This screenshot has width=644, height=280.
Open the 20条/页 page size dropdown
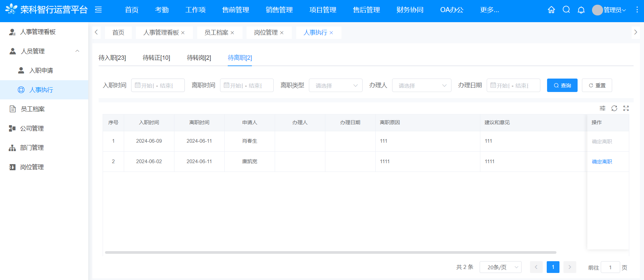(x=500, y=267)
